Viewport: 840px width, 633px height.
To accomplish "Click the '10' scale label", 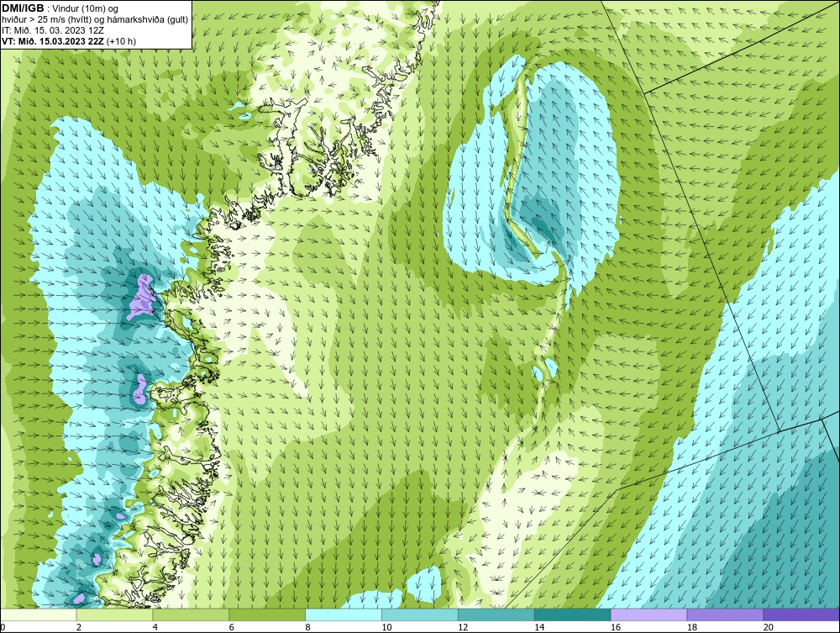I will [386, 627].
